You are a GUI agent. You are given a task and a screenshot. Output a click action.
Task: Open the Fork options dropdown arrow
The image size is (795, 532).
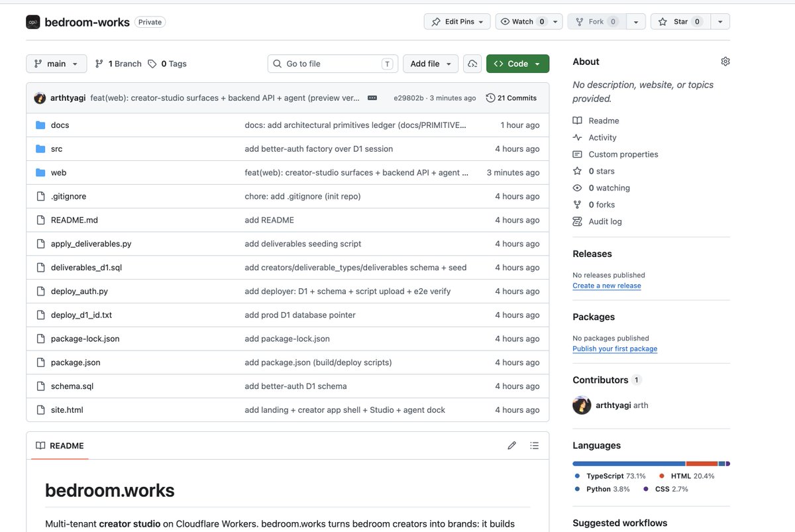(x=635, y=22)
